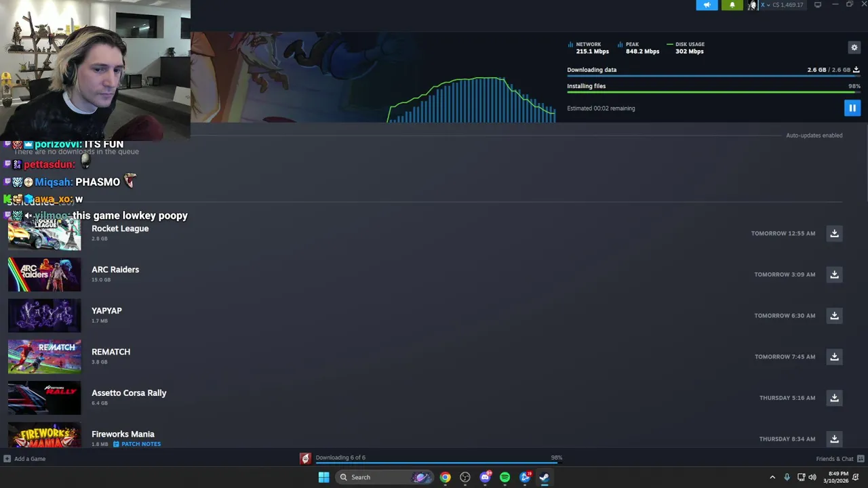
Task: Select REMATCH title text
Action: click(111, 352)
